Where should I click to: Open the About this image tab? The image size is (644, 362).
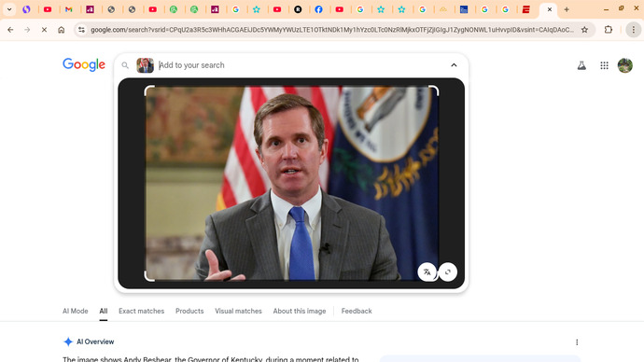tap(300, 311)
